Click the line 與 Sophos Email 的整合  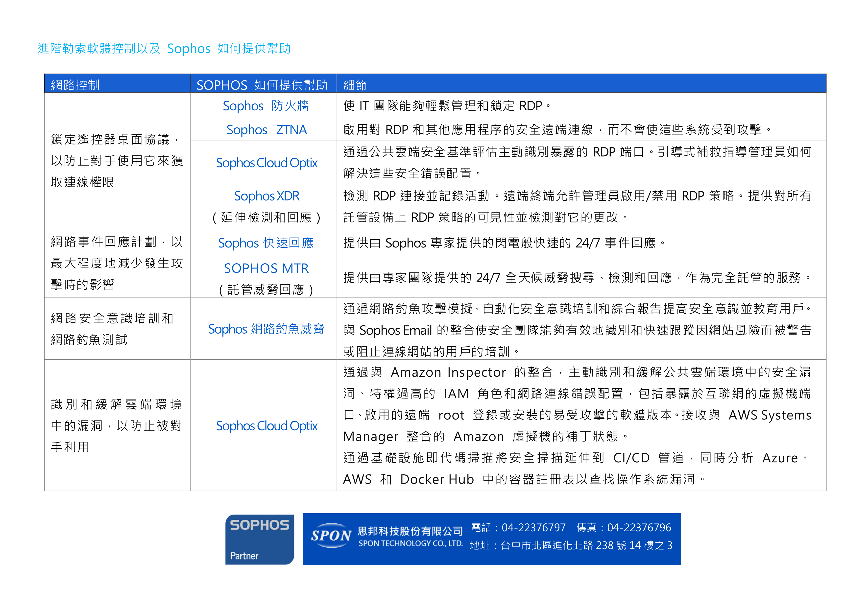point(577,330)
